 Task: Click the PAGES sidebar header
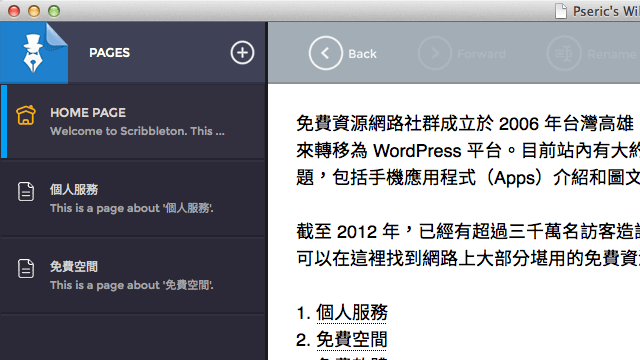click(109, 53)
